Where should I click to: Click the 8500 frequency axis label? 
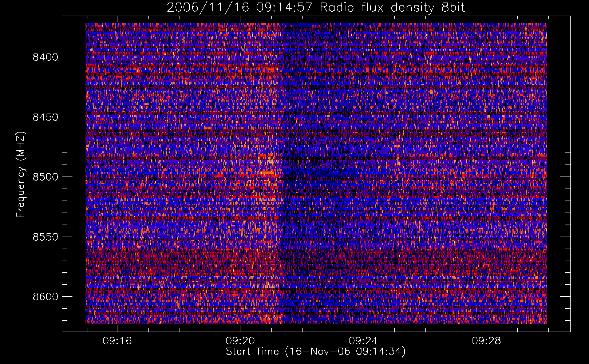coord(45,177)
